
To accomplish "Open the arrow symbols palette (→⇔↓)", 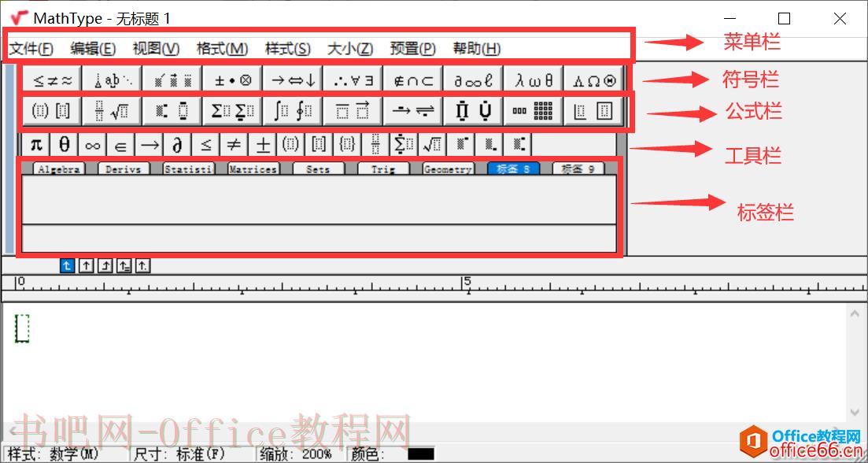I will [294, 80].
